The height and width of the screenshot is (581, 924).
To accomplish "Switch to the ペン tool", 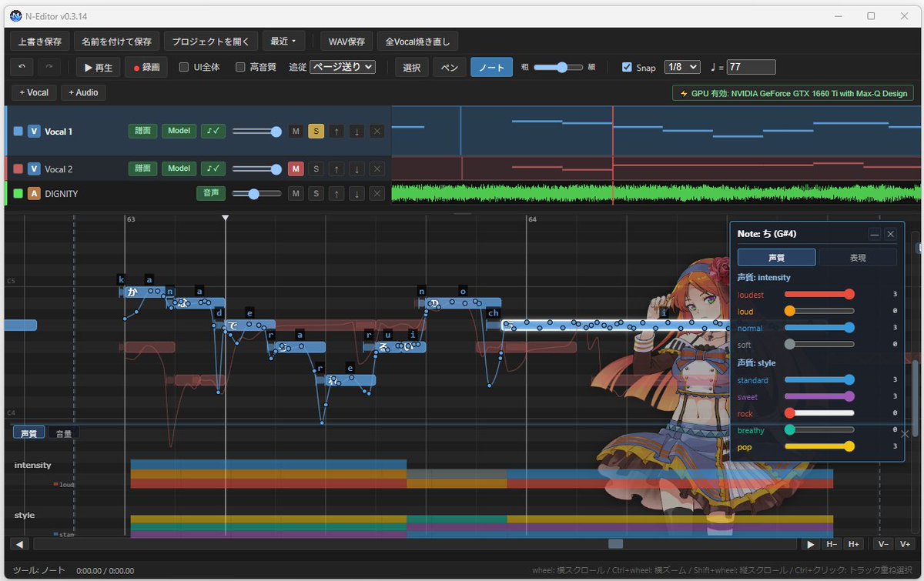I will tap(450, 67).
